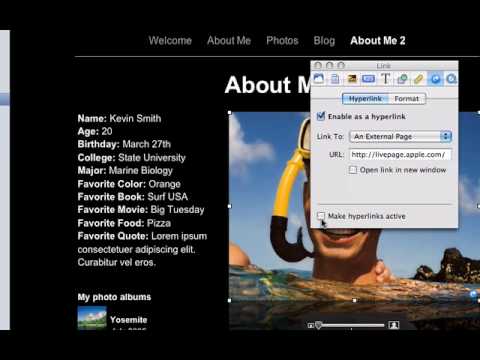Click the 'Birthday: March 27th' line
The width and height of the screenshot is (480, 360).
124,144
